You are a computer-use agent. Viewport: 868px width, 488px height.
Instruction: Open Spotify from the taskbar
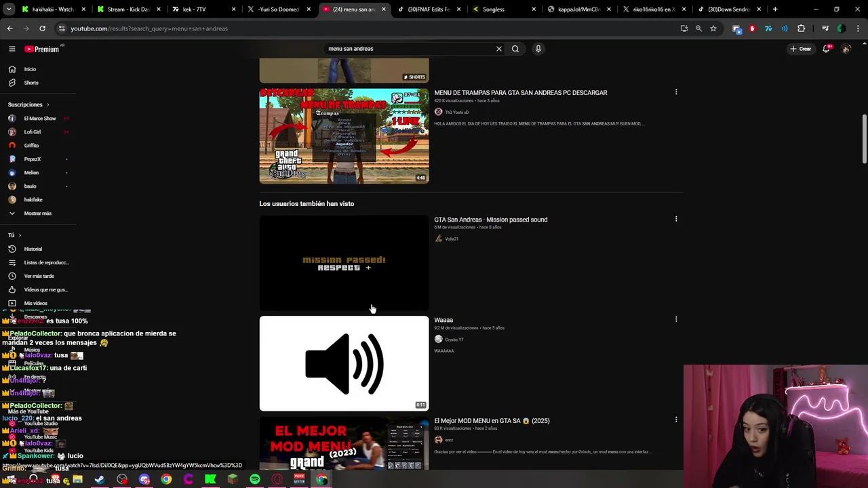[x=255, y=479]
